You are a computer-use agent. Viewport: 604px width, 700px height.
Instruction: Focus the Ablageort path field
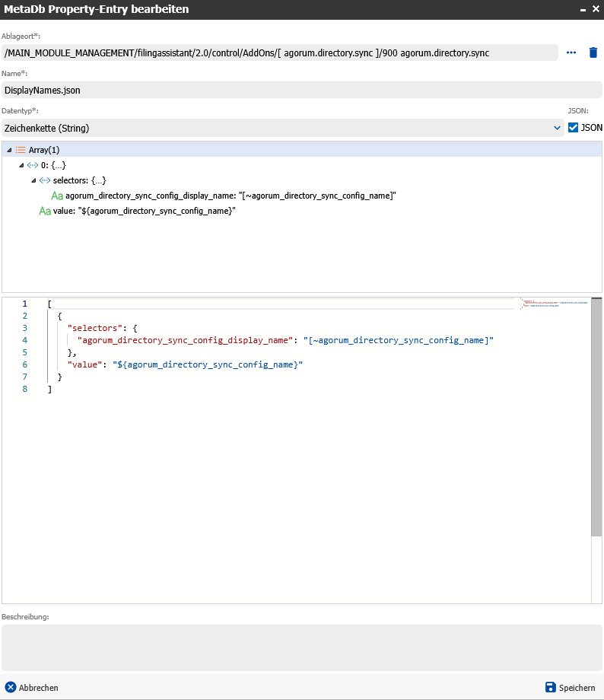(x=280, y=52)
